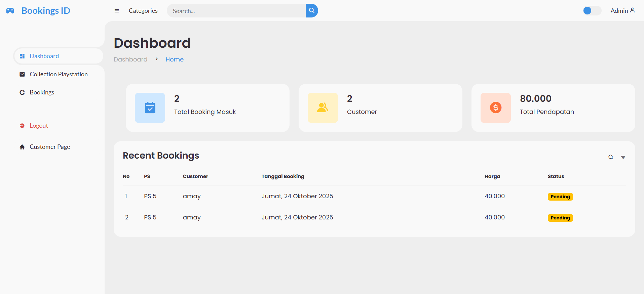Click the orange dollar revenue icon
The image size is (644, 294).
(x=495, y=108)
